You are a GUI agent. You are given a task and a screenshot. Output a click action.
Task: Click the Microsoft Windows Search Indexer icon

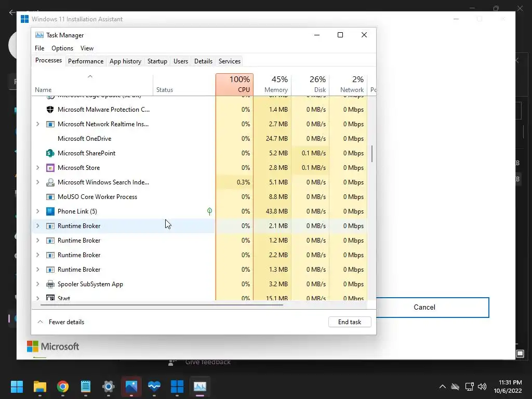(x=50, y=182)
